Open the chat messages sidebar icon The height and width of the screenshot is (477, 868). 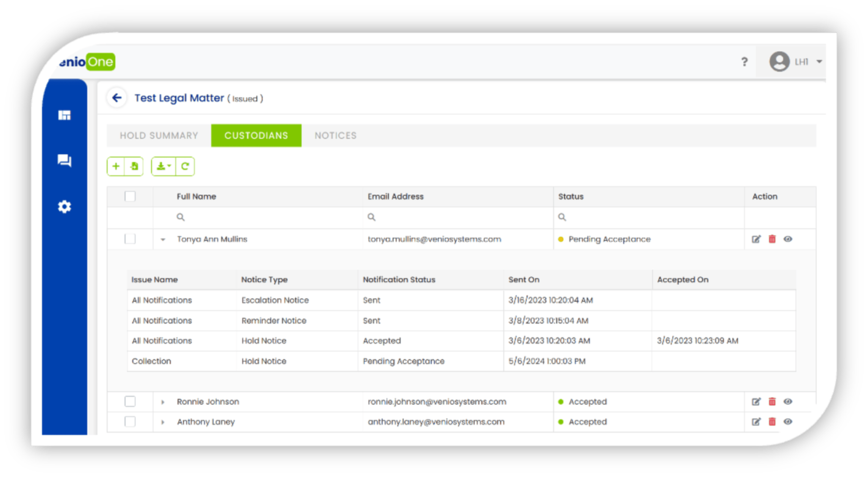(64, 160)
